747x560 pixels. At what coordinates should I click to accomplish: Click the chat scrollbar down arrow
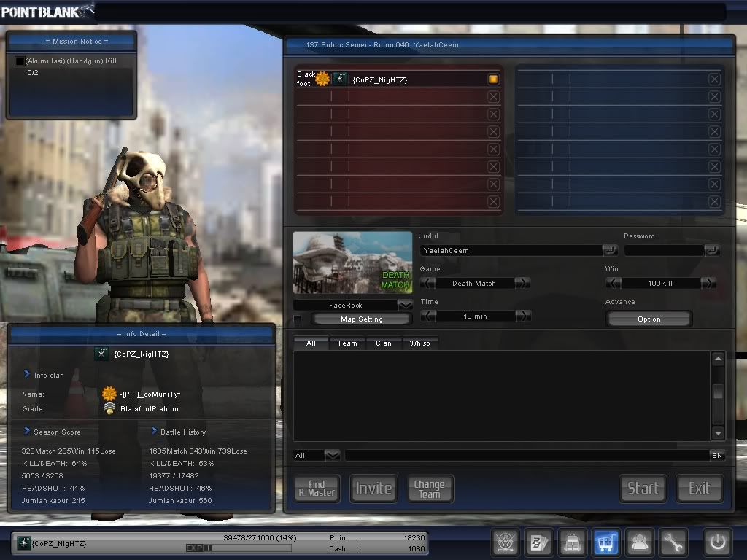pos(718,433)
